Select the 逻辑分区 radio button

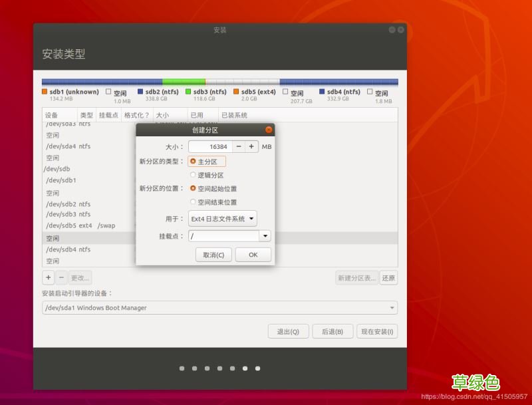pos(193,175)
